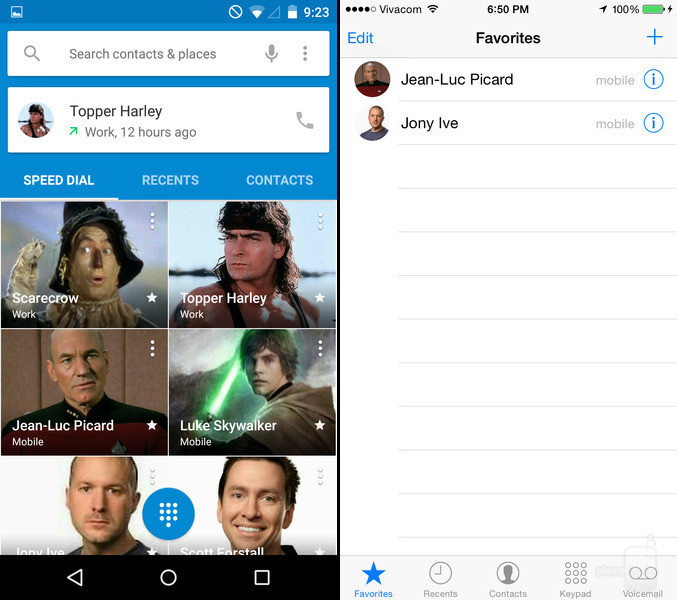Tap the 6:50 PM clock in iOS status bar

tap(508, 9)
